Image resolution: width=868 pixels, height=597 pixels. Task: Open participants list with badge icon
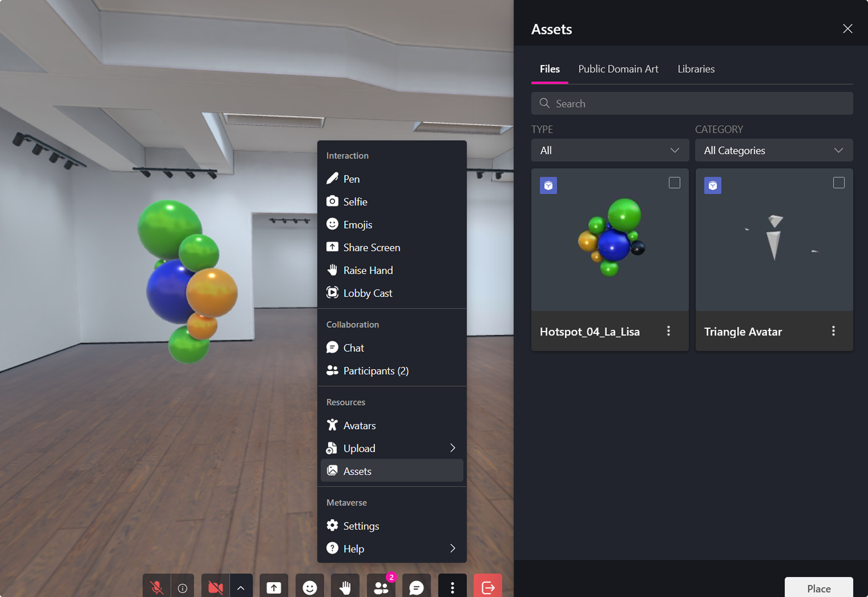pos(381,587)
